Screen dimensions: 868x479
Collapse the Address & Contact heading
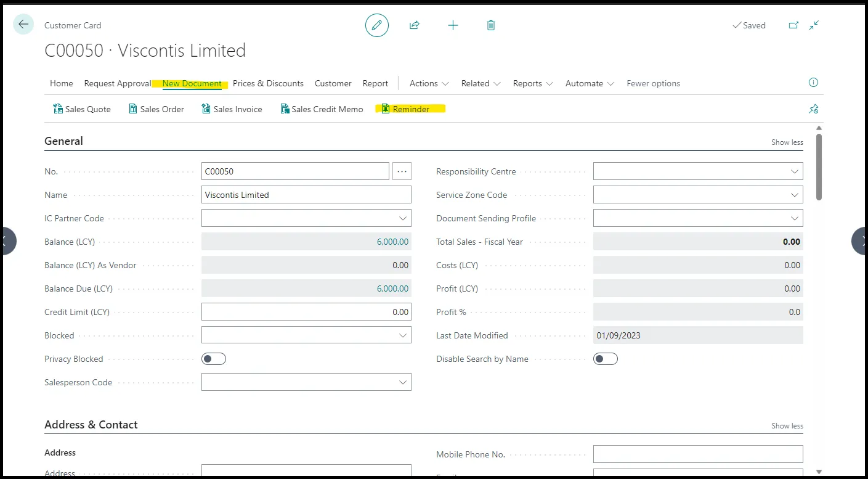tap(91, 424)
